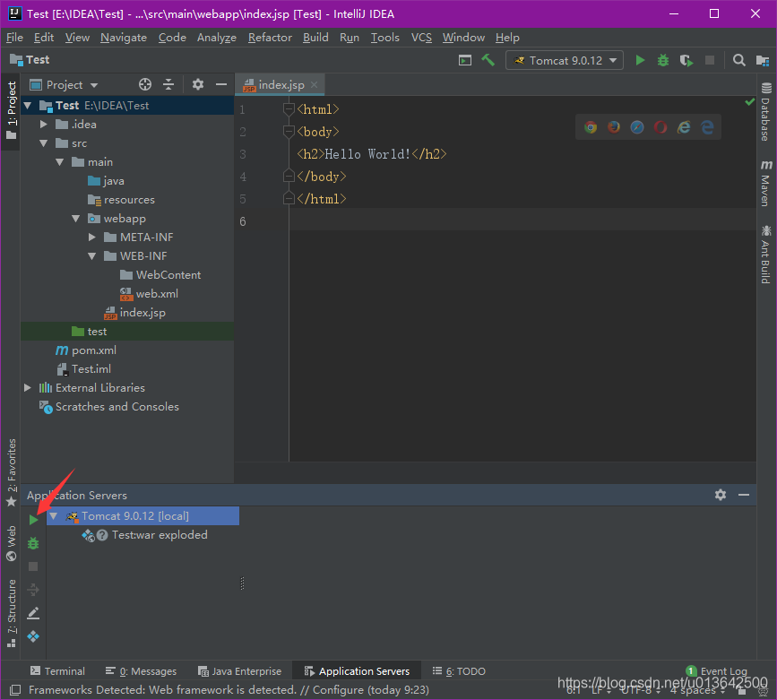777x700 pixels.
Task: Open the Refactor menu
Action: pyautogui.click(x=270, y=38)
